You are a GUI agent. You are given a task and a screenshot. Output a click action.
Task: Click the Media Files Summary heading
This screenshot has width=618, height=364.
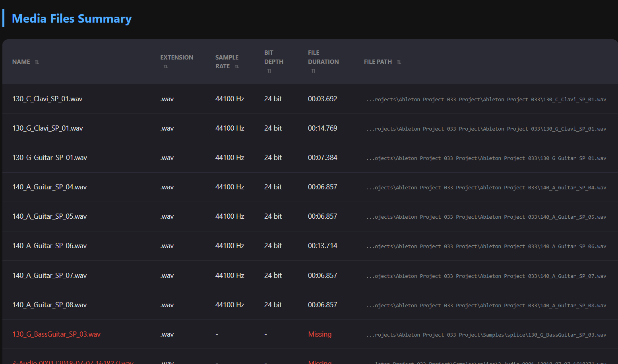(x=72, y=19)
